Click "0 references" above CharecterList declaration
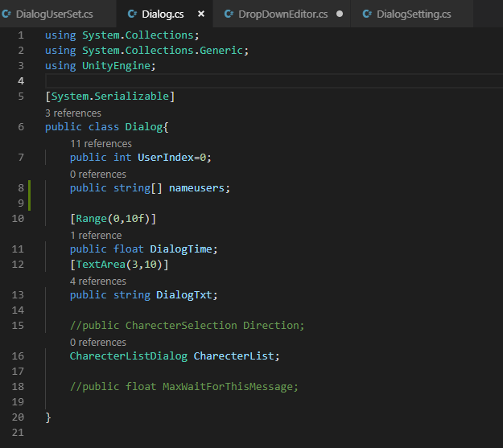503x448 pixels. (x=98, y=343)
